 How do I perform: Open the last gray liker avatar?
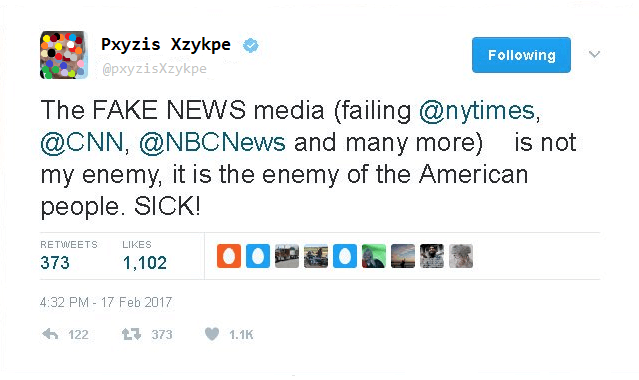[x=461, y=256]
